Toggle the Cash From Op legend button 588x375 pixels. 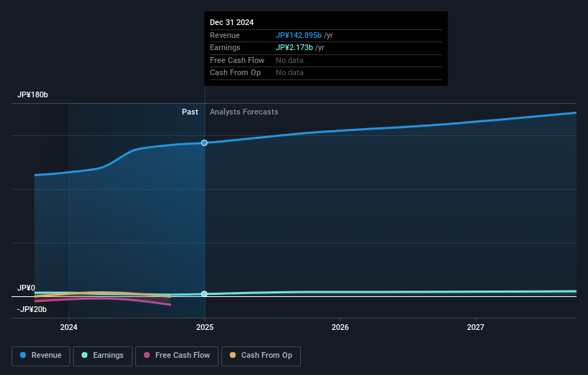tap(261, 356)
